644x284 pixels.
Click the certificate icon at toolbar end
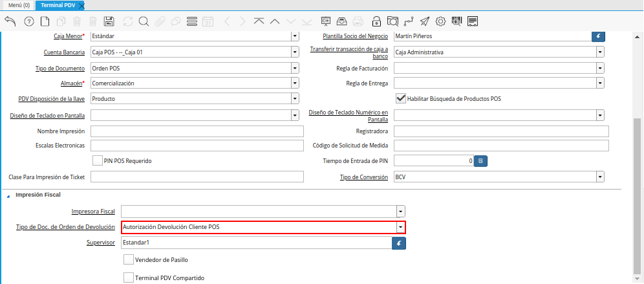point(473,21)
